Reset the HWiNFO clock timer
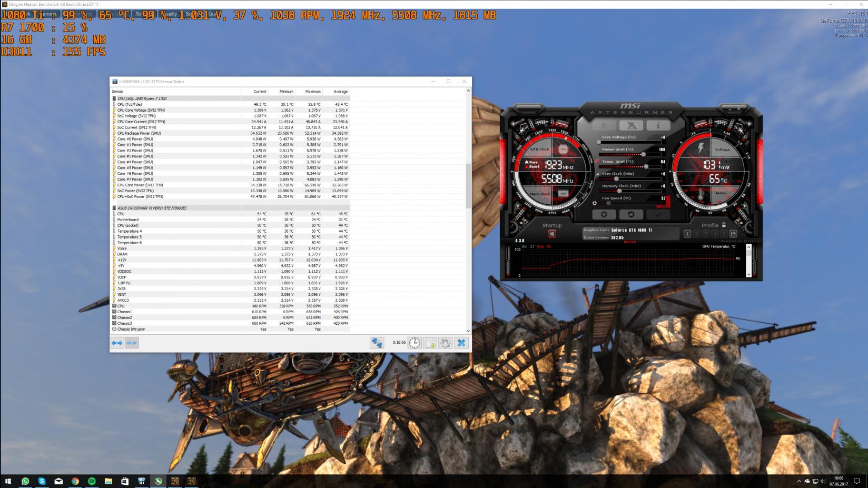Screen dimensions: 868x488 pos(415,343)
